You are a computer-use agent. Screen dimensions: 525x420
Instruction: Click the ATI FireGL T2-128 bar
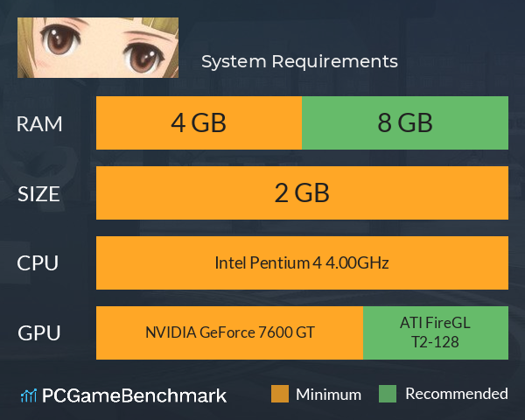click(x=436, y=332)
